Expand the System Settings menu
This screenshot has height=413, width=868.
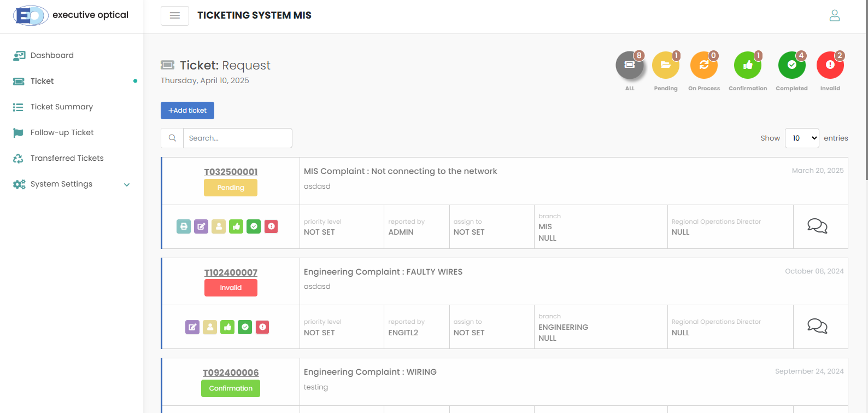(x=72, y=184)
